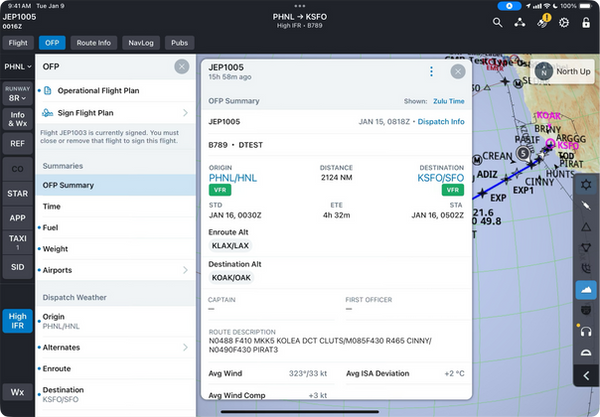Screen dimensions: 600x417
Task: Open the Pubs tab
Action: [x=179, y=43]
